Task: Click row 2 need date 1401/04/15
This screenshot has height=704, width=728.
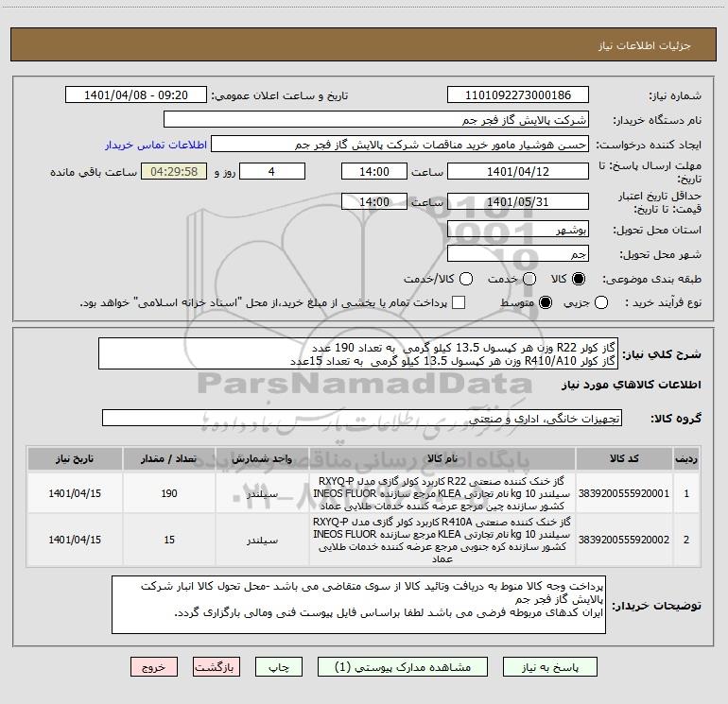Action: 75,540
